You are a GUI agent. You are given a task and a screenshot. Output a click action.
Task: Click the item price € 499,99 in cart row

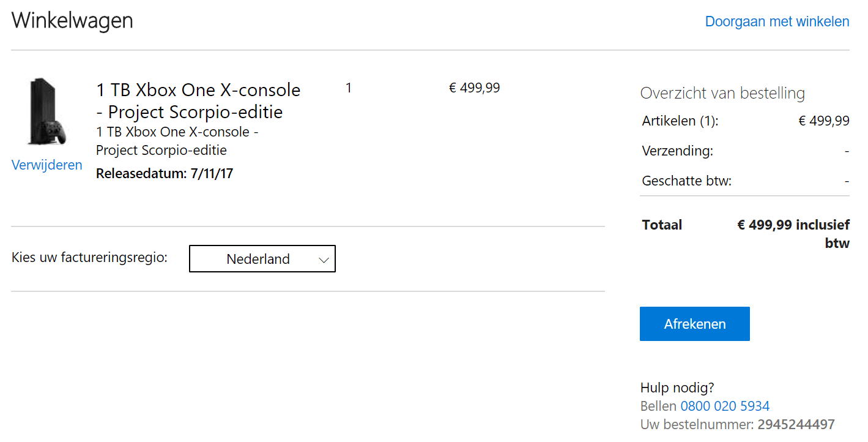[474, 88]
